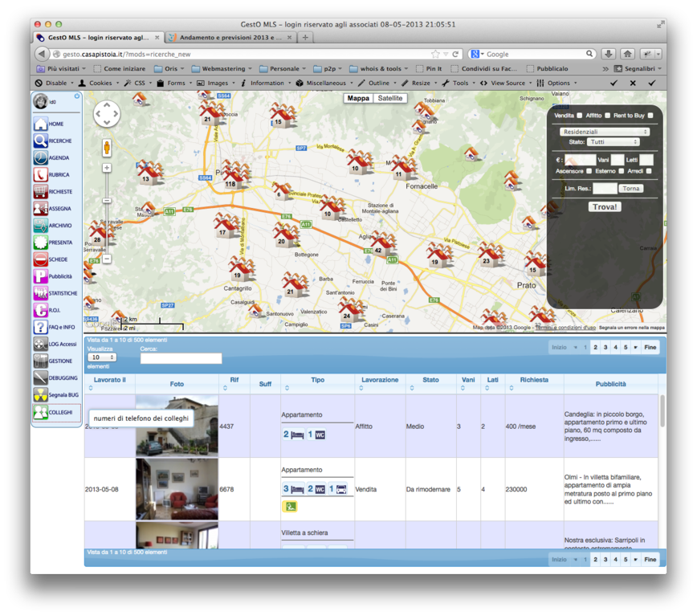Click the Trova! search button
Screen dimensions: 697x616
coord(605,206)
